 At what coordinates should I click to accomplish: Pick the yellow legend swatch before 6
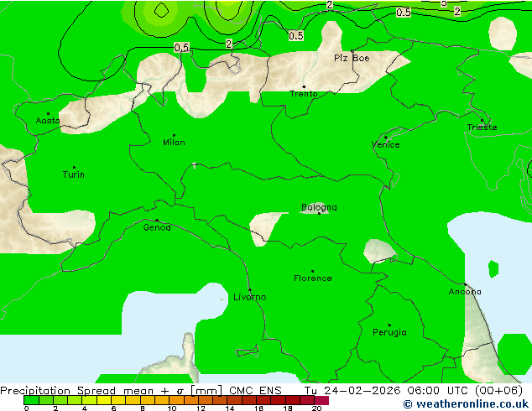104,400
